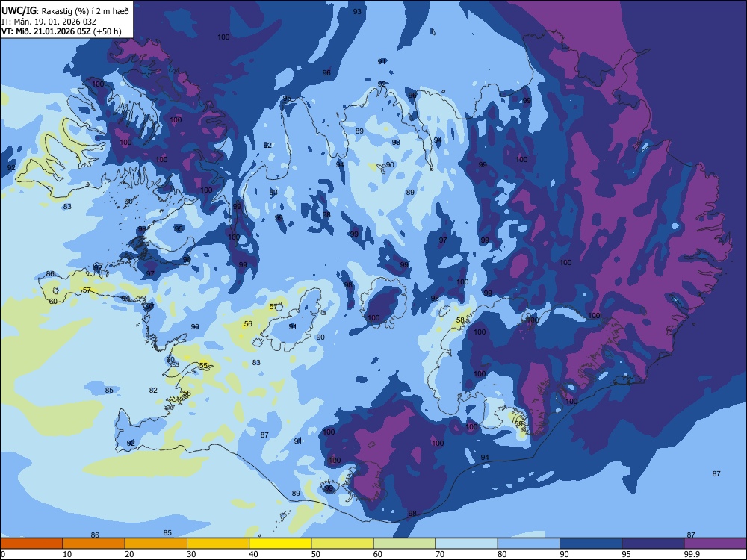Select the pale yellow 50–60 legend swatch

[342, 544]
